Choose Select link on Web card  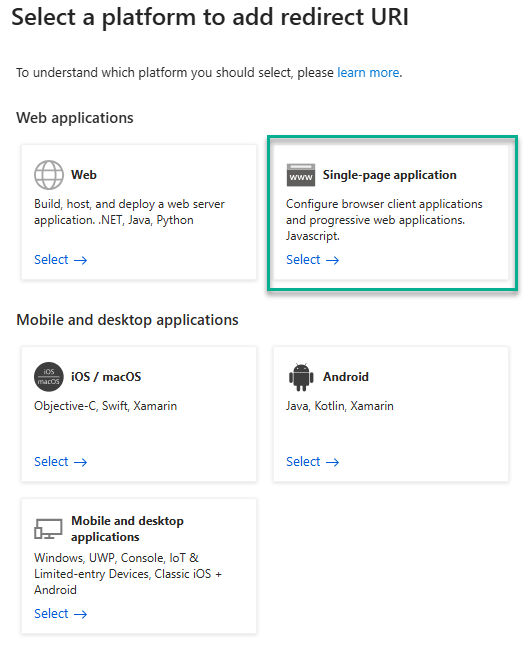[60, 260]
